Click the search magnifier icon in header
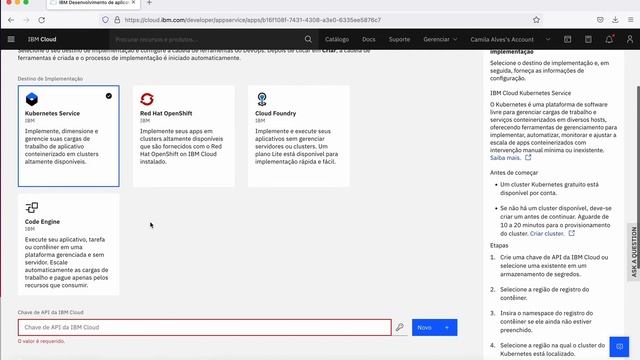 coord(308,39)
